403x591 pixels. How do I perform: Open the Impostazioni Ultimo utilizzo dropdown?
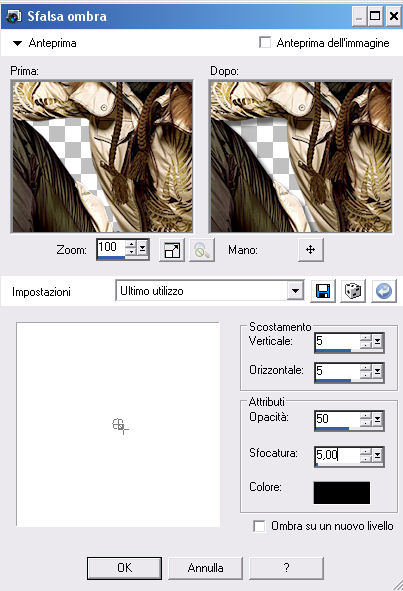(296, 291)
